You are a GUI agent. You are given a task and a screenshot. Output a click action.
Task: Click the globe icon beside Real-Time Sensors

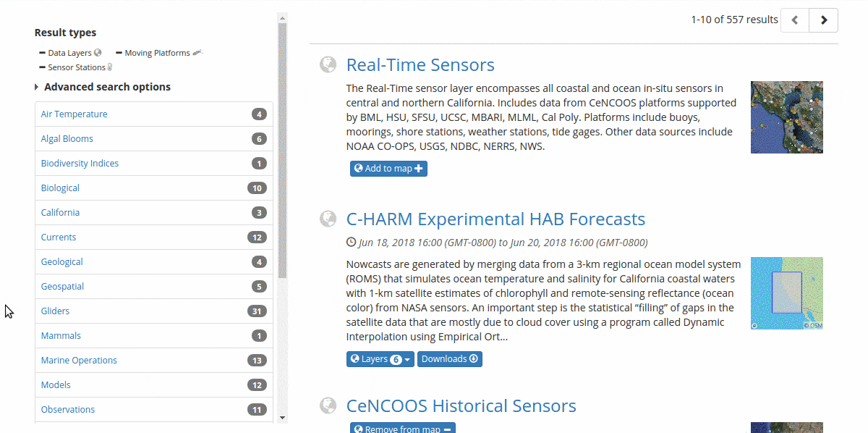click(328, 64)
